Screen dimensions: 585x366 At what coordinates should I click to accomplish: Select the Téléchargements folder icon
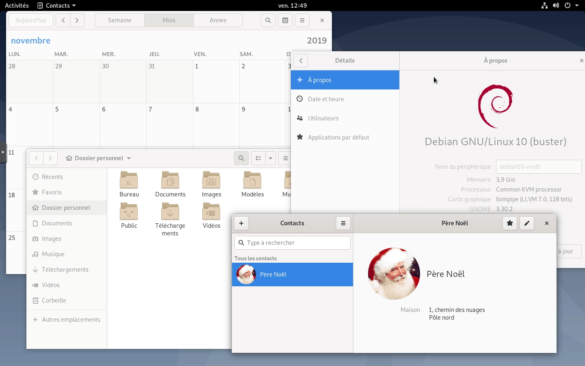[x=170, y=212]
